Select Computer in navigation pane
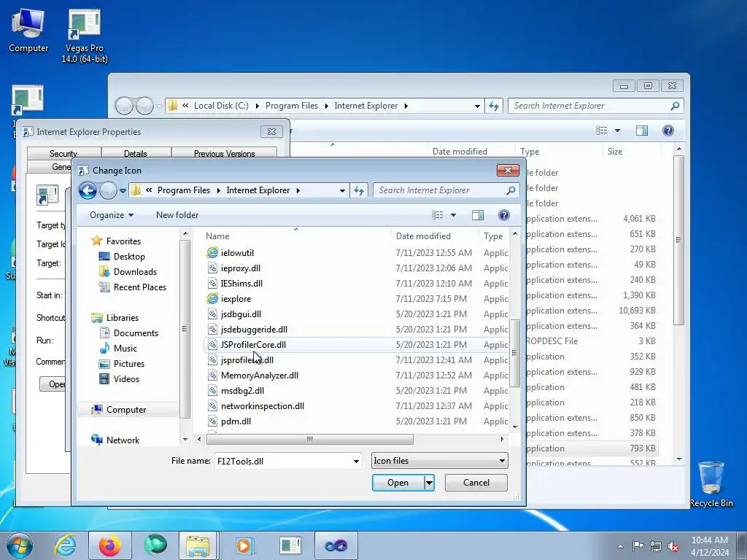Screen dimensions: 747x560 tap(126, 410)
